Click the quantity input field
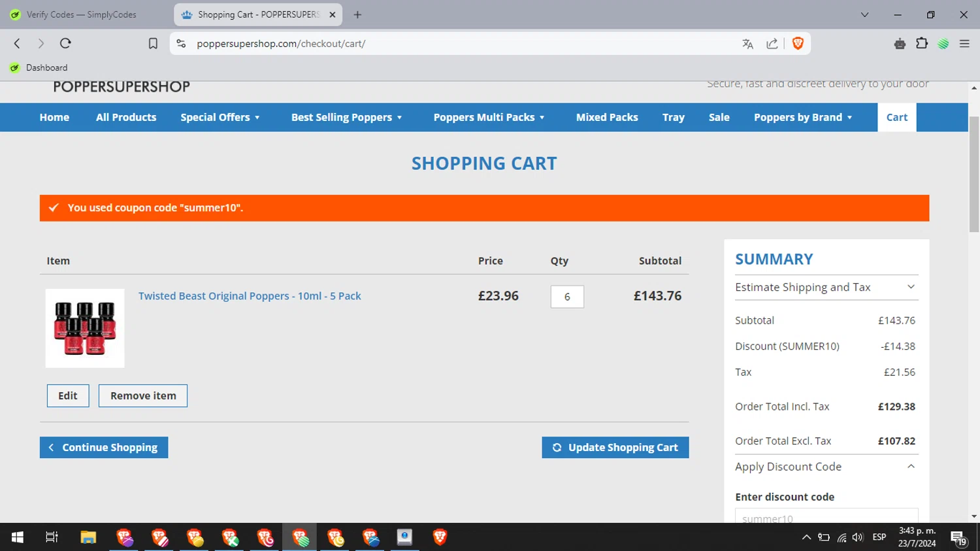Image resolution: width=980 pixels, height=551 pixels. click(x=567, y=297)
